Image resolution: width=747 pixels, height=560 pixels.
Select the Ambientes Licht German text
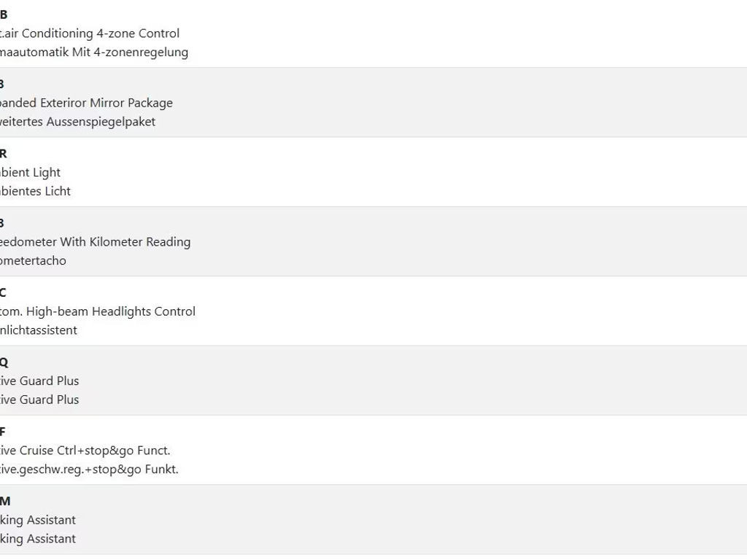point(35,192)
